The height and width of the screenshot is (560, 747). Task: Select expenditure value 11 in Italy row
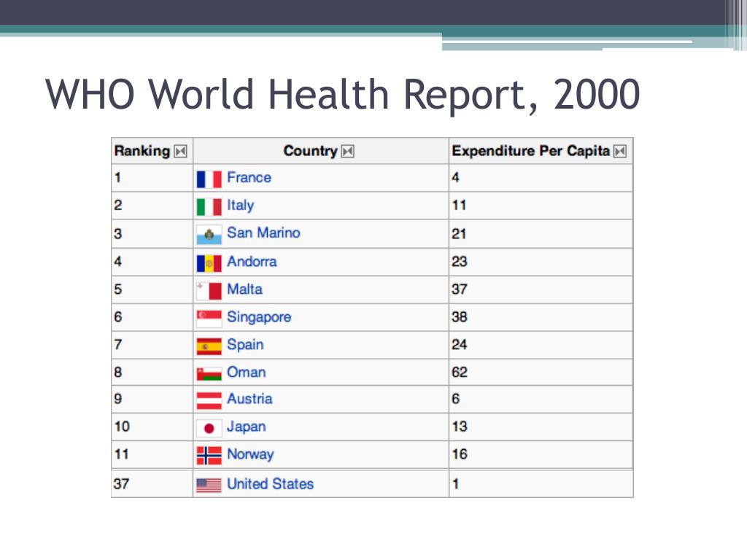[x=460, y=205]
